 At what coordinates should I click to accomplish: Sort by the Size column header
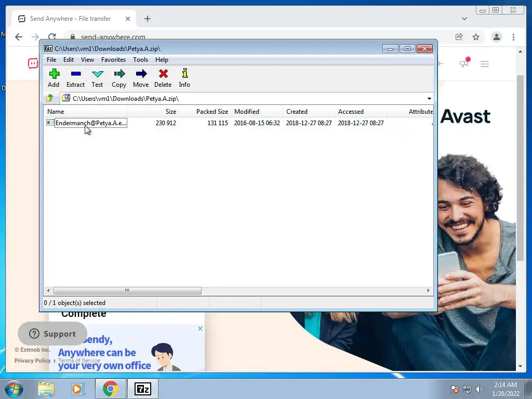click(x=153, y=112)
